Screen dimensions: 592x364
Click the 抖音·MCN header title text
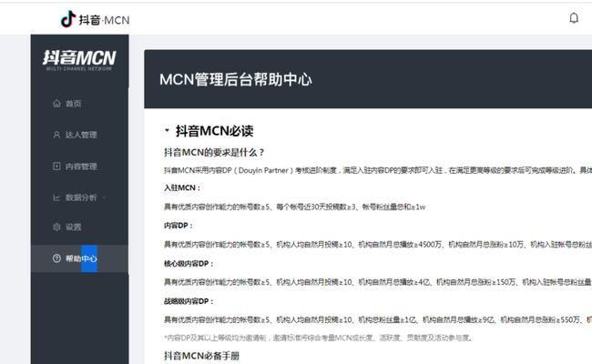pos(104,20)
